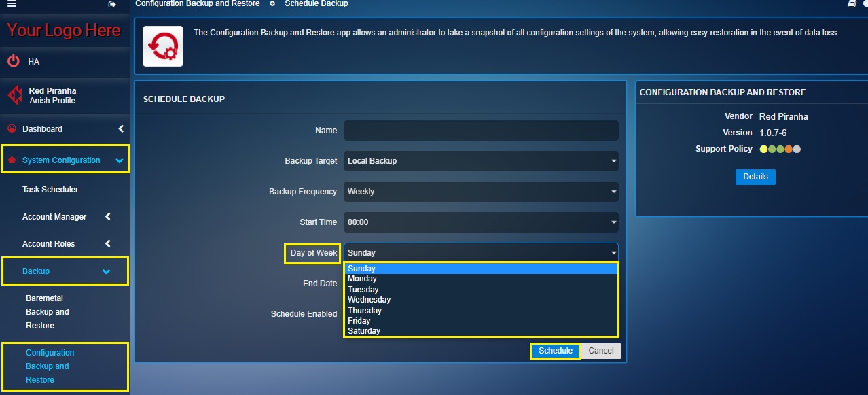Click the HA power icon
This screenshot has width=868, height=395.
[x=14, y=61]
